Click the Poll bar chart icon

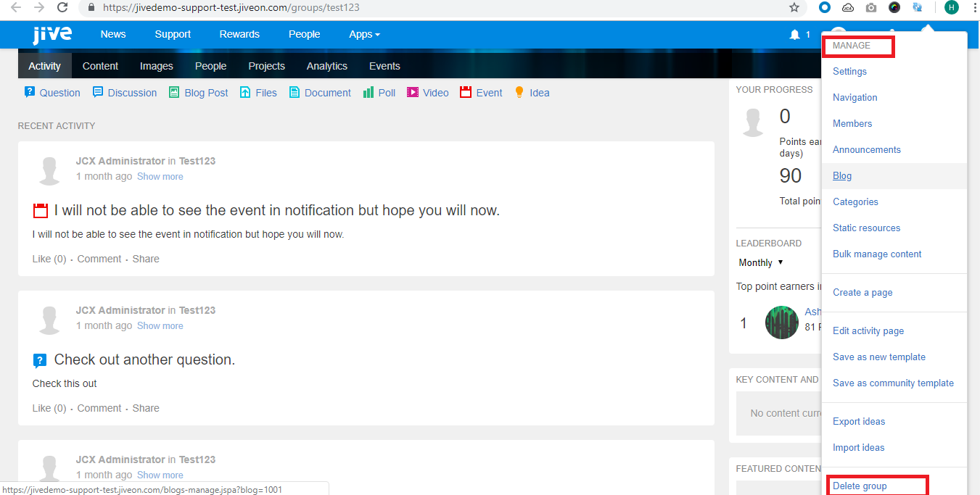(368, 93)
